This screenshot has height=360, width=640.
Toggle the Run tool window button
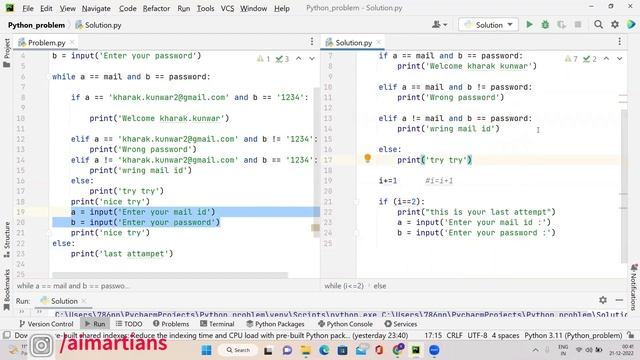pos(95,324)
